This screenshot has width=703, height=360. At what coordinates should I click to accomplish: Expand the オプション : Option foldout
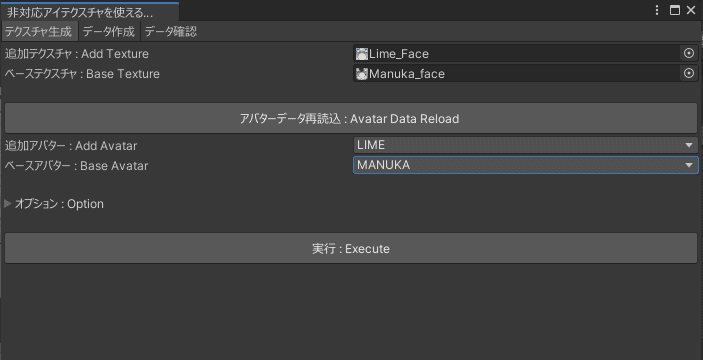click(x=8, y=204)
